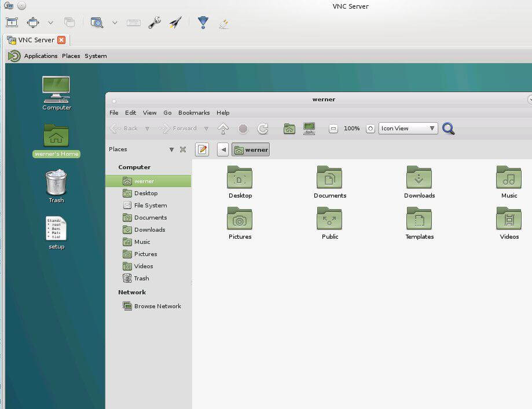
Task: Reload the current folder view
Action: pos(263,129)
